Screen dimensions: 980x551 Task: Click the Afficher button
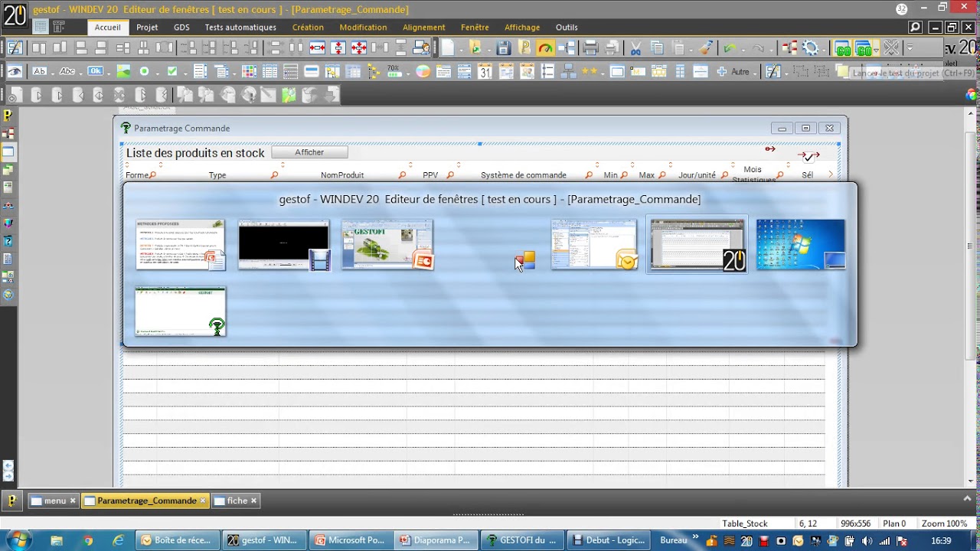[x=309, y=152]
